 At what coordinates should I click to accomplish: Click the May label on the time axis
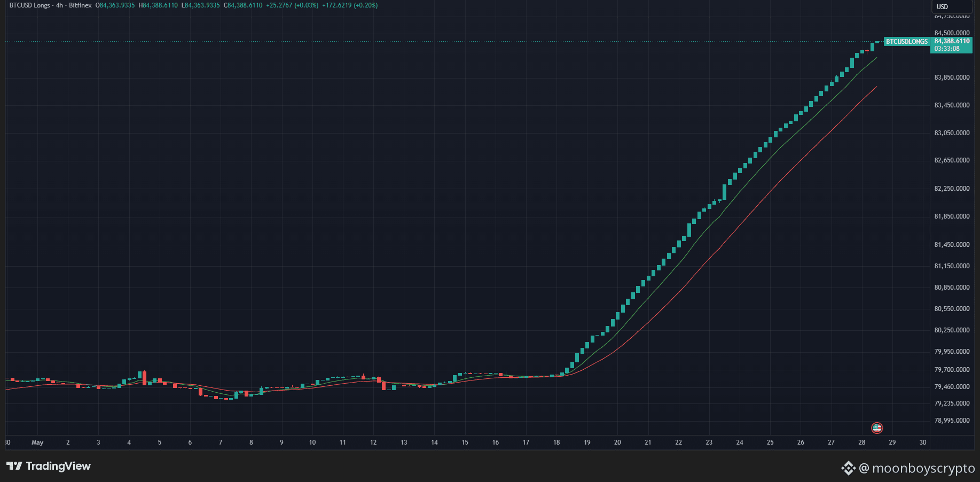(37, 442)
